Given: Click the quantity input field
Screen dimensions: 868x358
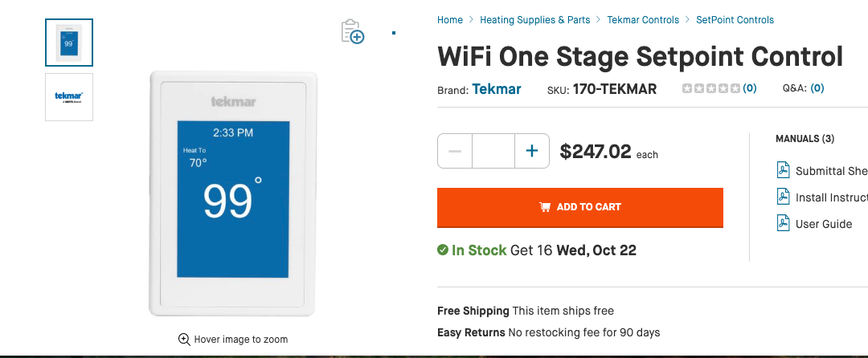Looking at the screenshot, I should click(493, 151).
